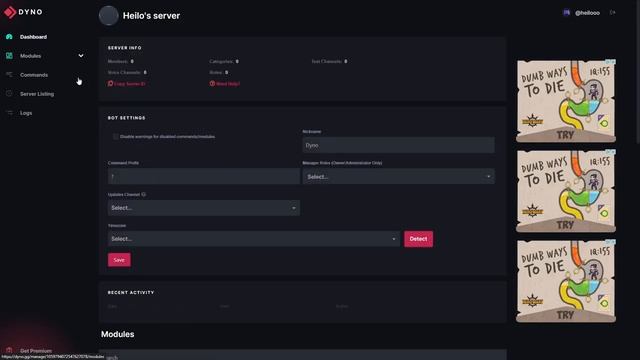Screen dimensions: 640x360
Task: Open Server Listing in the sidebar
Action: pos(37,93)
